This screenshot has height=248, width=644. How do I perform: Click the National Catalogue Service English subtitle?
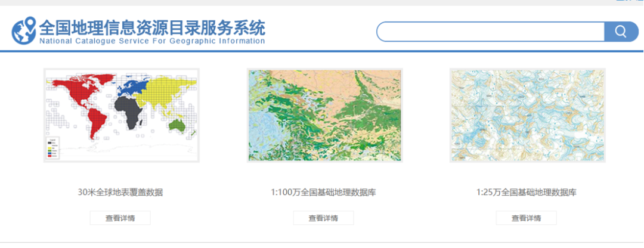click(152, 41)
